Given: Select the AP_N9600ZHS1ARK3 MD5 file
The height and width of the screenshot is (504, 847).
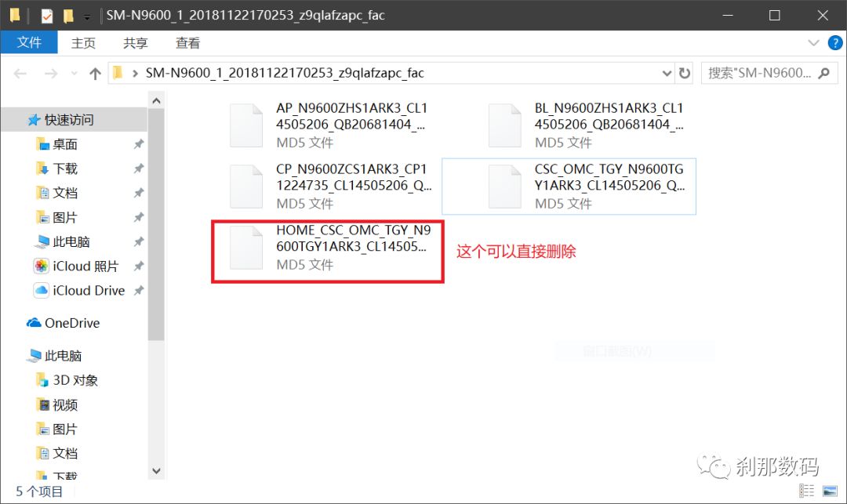Looking at the screenshot, I should click(329, 125).
